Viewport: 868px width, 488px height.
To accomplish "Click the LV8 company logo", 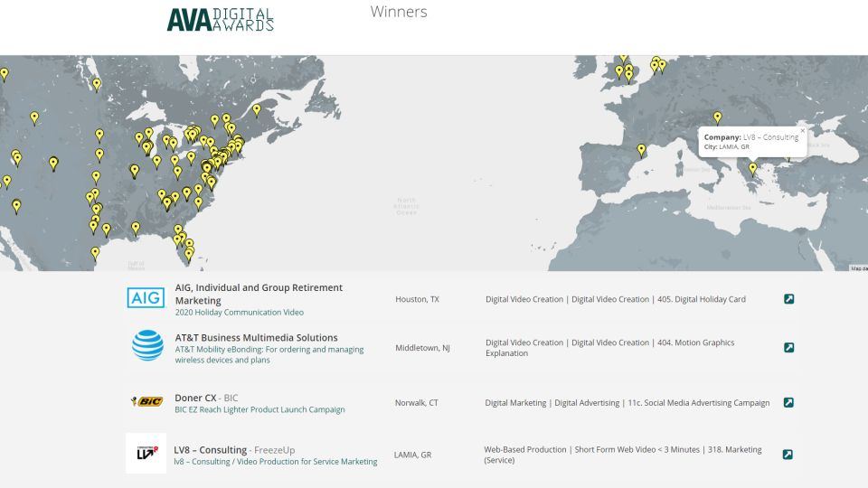I will click(146, 454).
